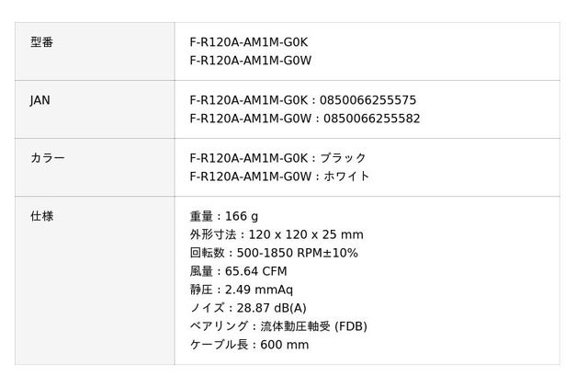Click the ノイズ 28.87 dB(A) line
The height and width of the screenshot is (387, 588).
[x=248, y=308]
